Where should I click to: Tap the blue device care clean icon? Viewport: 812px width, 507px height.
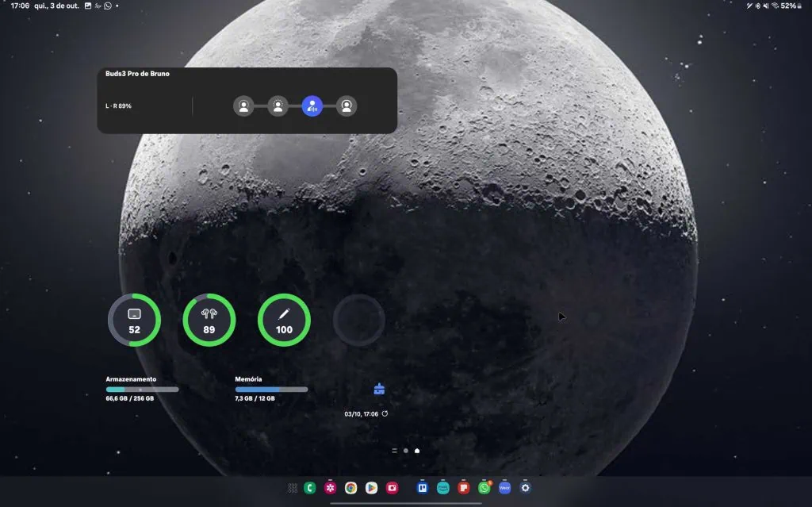(379, 389)
